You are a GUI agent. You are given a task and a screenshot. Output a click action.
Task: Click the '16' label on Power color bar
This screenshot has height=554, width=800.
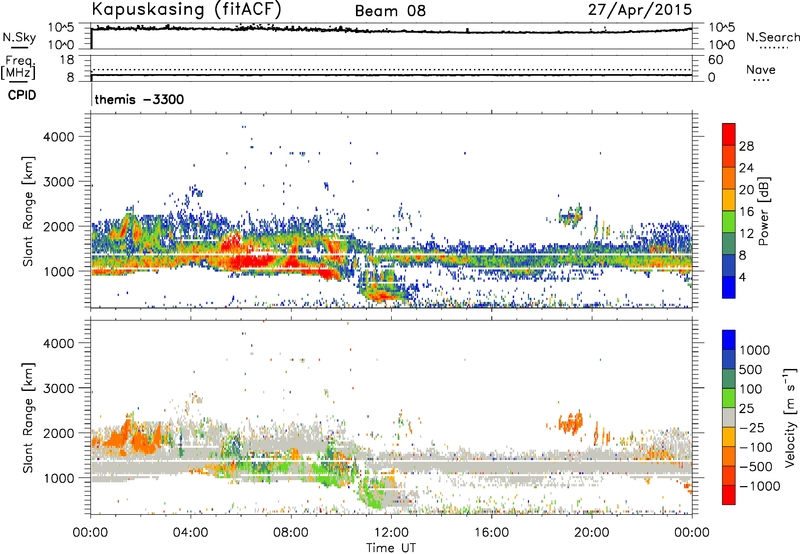coord(746,212)
